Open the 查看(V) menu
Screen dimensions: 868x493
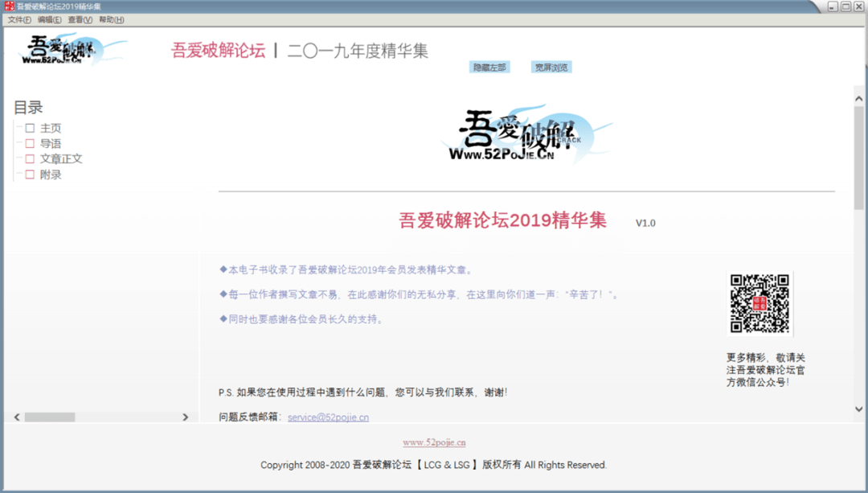pyautogui.click(x=80, y=20)
